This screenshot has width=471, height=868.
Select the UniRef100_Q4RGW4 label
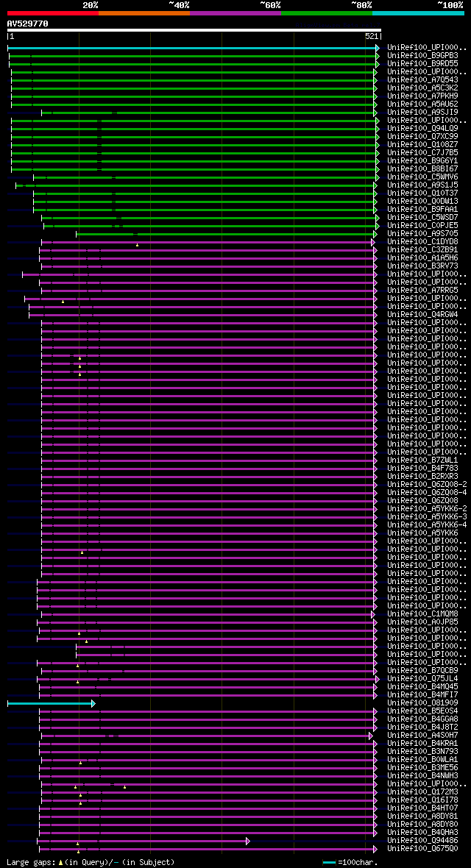(422, 314)
